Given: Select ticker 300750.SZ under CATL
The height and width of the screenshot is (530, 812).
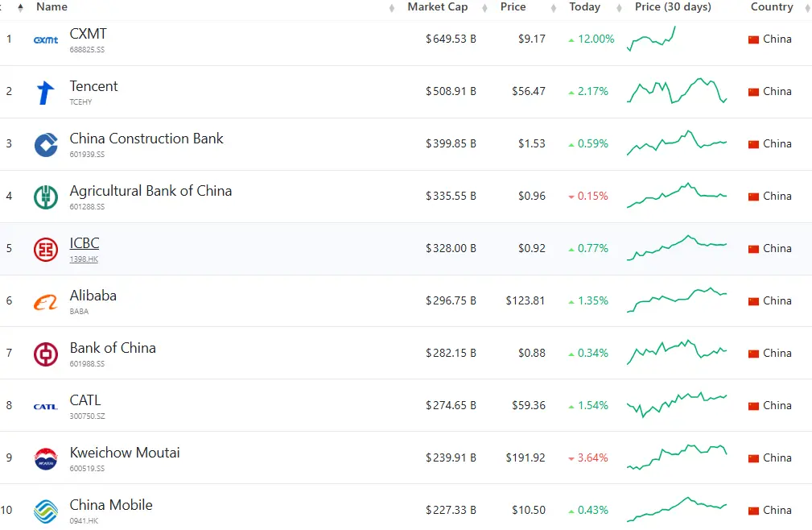Looking at the screenshot, I should [x=87, y=416].
